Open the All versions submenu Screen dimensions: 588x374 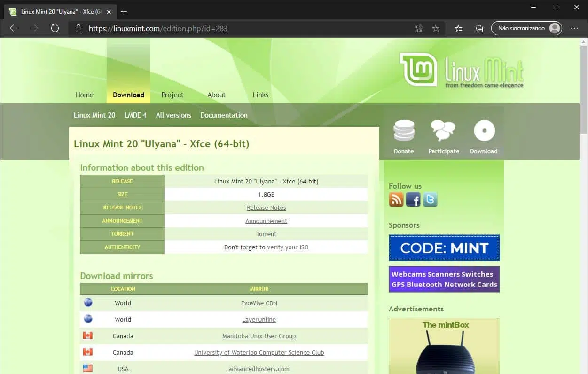coord(173,115)
